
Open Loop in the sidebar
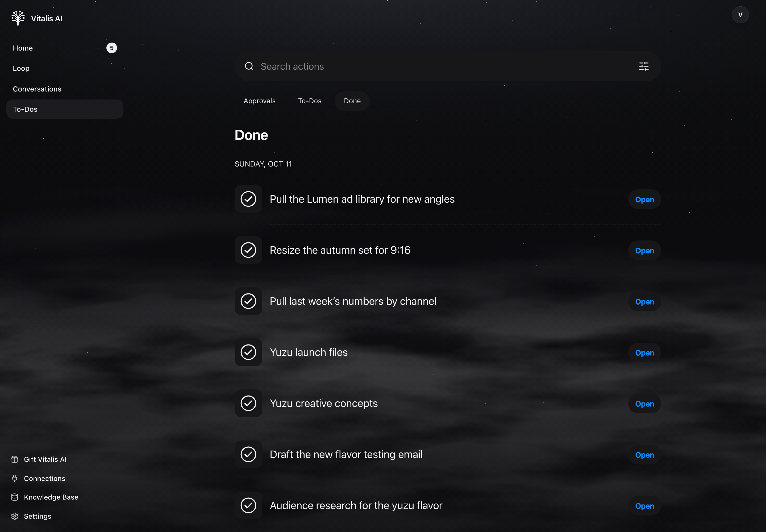tap(65, 68)
